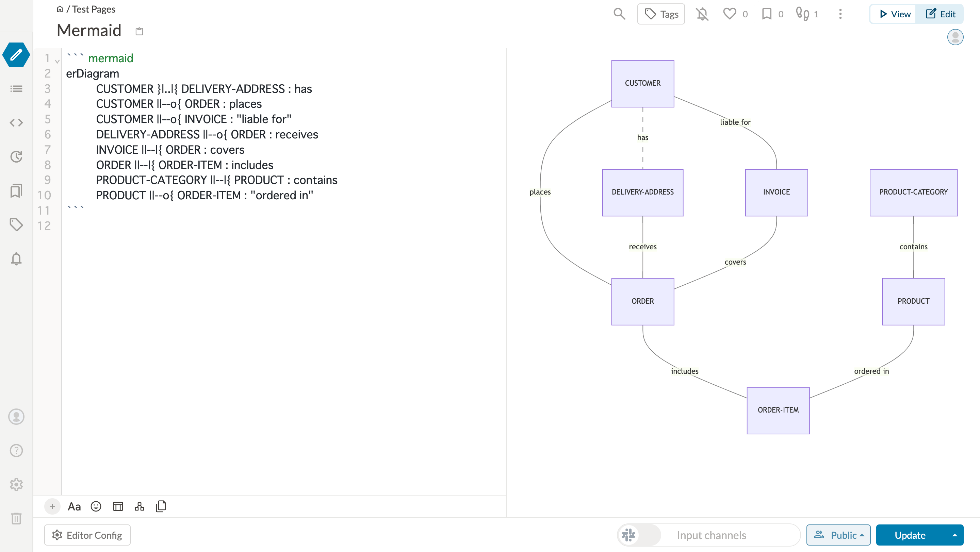The image size is (980, 552).
Task: Click the code brackets sidebar icon
Action: [16, 122]
